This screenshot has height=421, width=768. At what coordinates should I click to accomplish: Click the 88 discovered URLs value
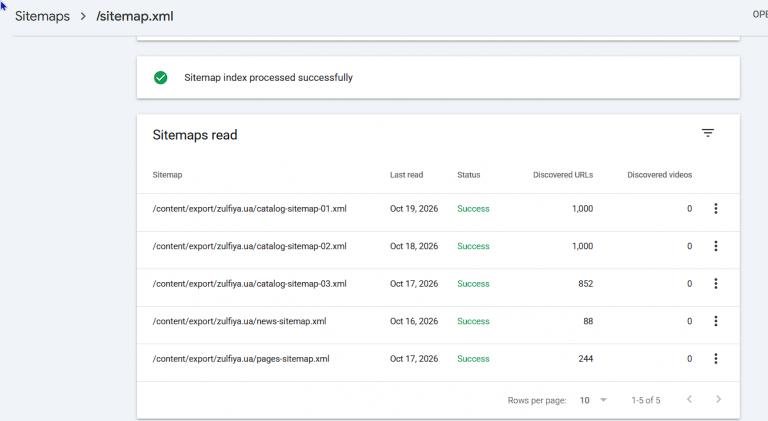click(x=588, y=321)
